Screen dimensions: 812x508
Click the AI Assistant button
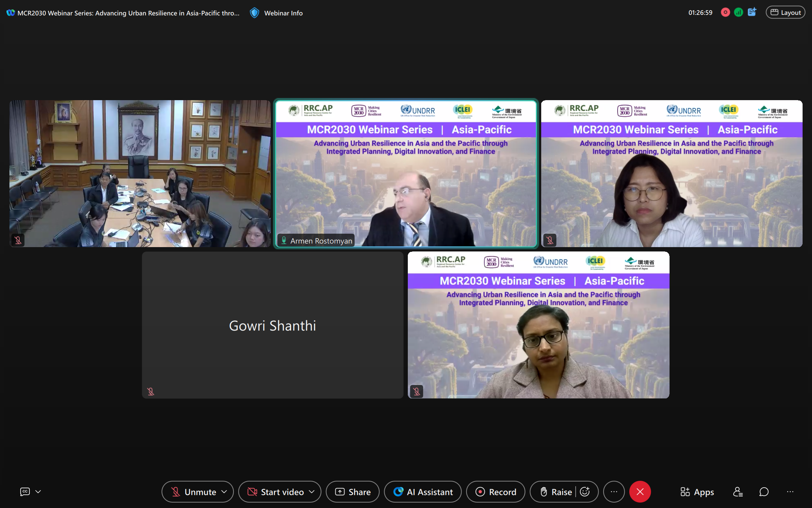pyautogui.click(x=423, y=492)
